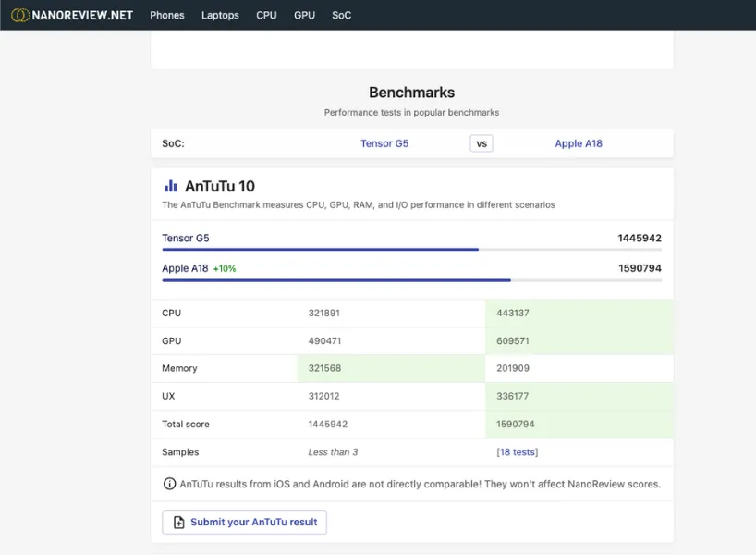Click the Apple A18 UX score 336177
Screen dimensions: 756x555
513,396
